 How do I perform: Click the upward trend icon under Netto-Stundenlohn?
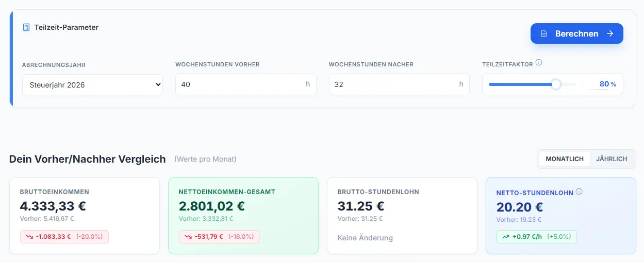pyautogui.click(x=506, y=237)
